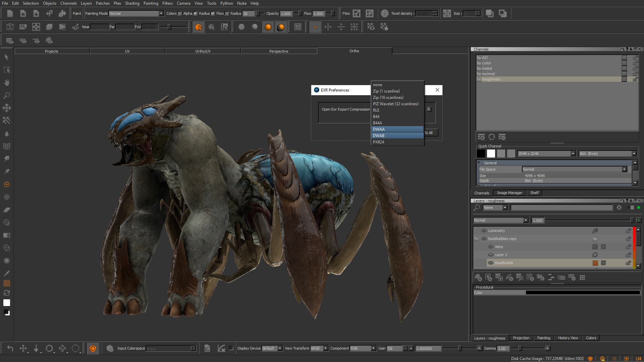The height and width of the screenshot is (362, 644).
Task: Open the Component RGB dropdown
Action: 363,348
